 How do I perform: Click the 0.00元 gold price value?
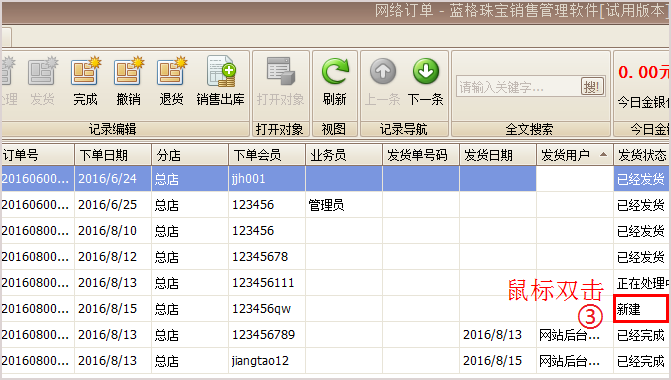643,72
